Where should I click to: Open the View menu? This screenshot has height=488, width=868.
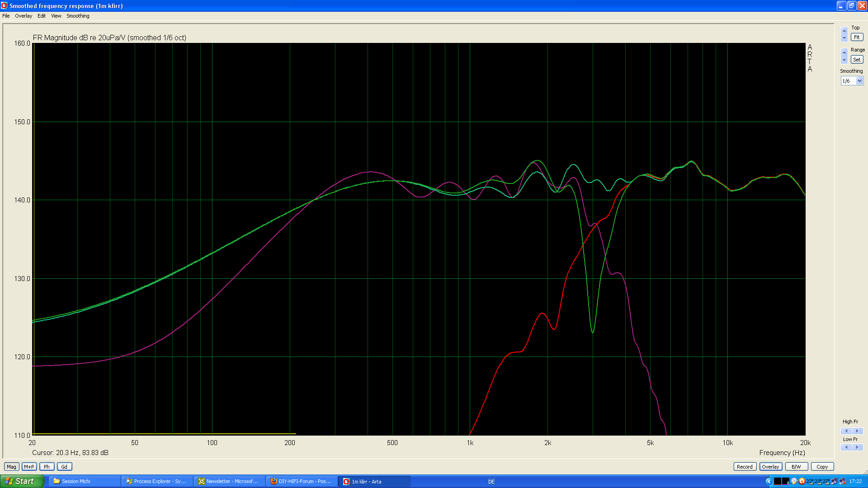point(56,16)
